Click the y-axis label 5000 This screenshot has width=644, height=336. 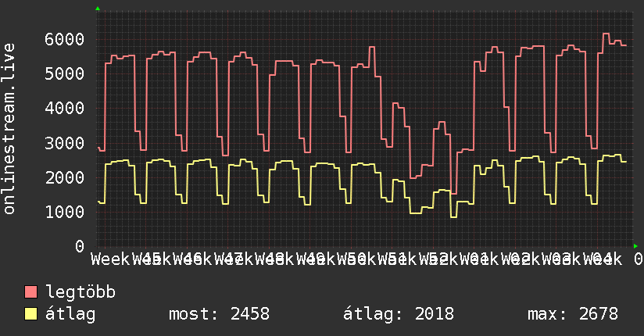pyautogui.click(x=65, y=74)
